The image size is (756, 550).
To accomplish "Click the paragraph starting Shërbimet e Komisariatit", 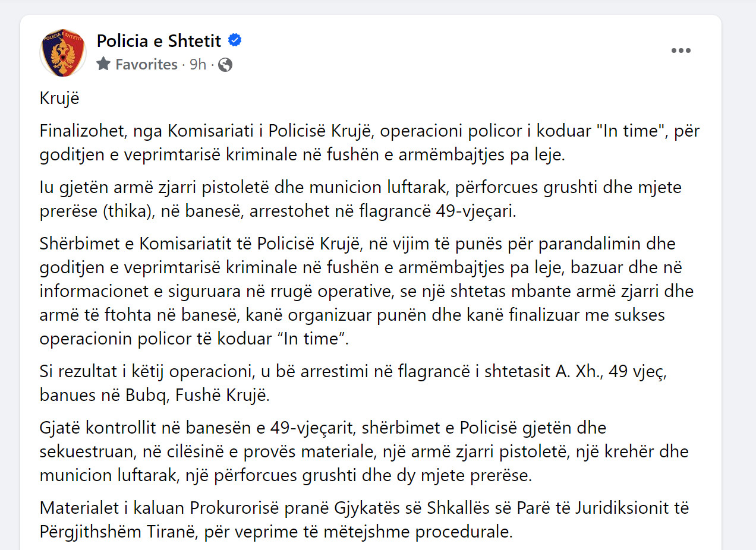I will click(367, 292).
